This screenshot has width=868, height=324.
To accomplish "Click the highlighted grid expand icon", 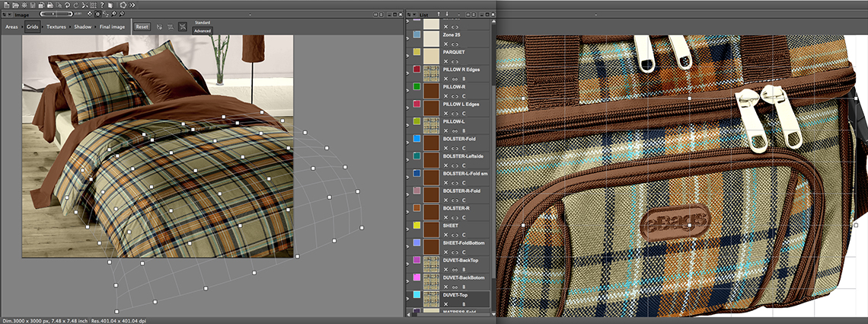I will click(x=183, y=27).
